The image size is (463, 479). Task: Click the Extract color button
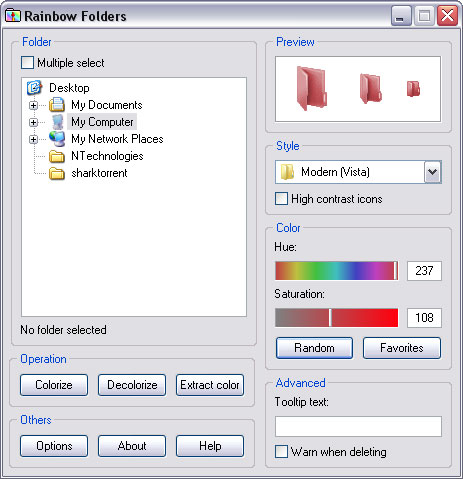[210, 385]
